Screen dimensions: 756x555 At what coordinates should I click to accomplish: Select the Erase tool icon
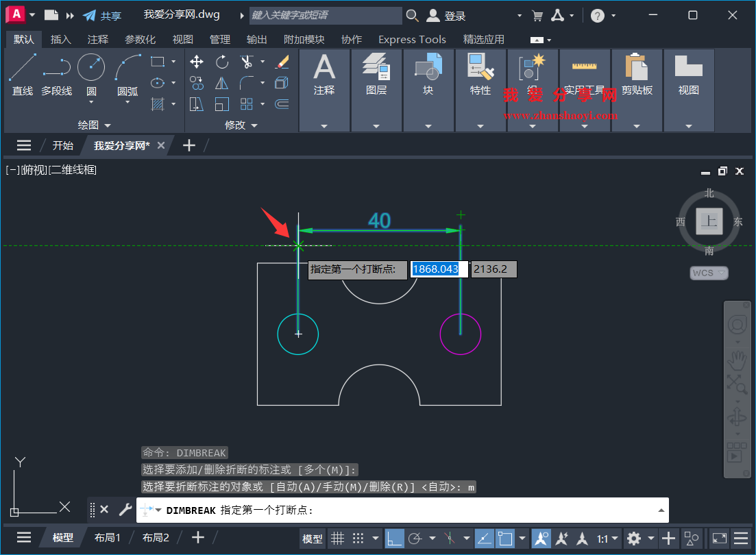click(x=282, y=62)
